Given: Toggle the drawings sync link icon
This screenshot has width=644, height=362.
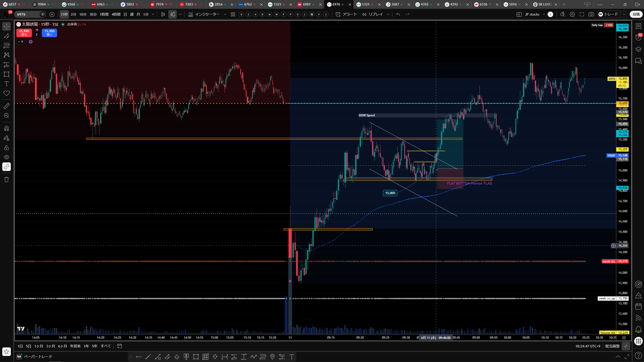Looking at the screenshot, I should tap(7, 167).
